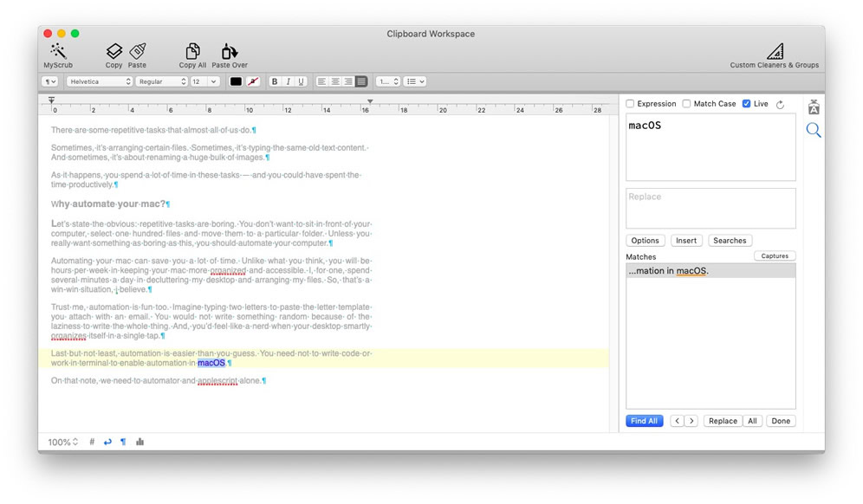Open Custom Cleaners & Groups
The width and height of the screenshot is (863, 504).
(x=775, y=55)
